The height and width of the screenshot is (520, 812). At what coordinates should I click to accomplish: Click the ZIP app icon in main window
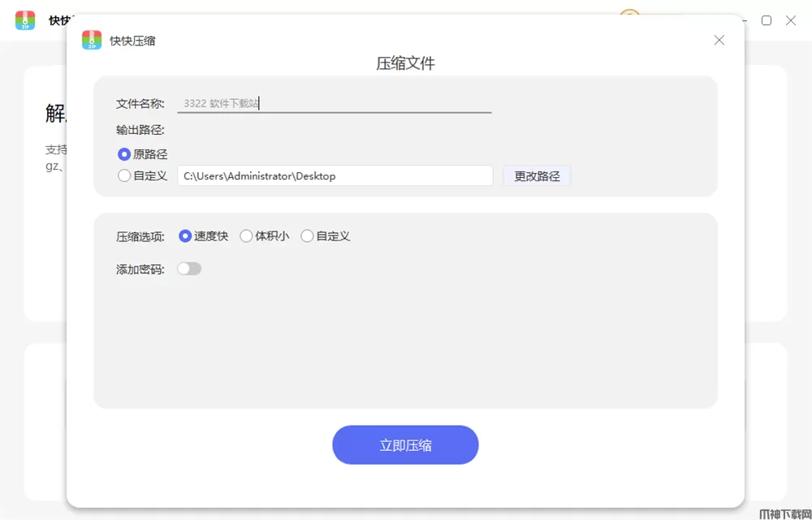pyautogui.click(x=25, y=20)
